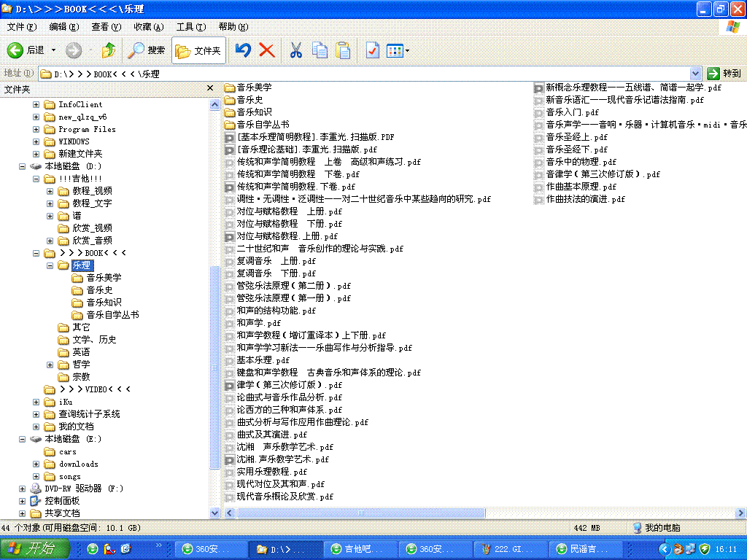
Task: Collapse the >>>BOOK<<< tree node
Action: tap(36, 253)
